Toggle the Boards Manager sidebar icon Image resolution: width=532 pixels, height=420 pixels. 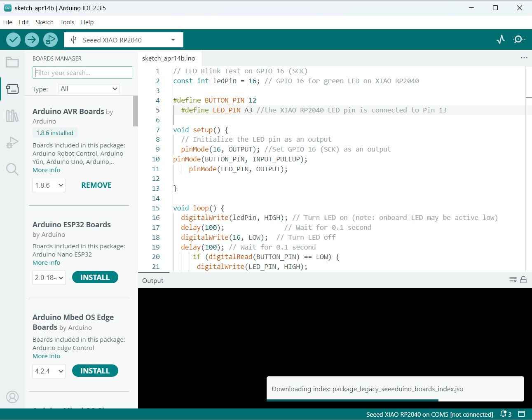pyautogui.click(x=12, y=89)
